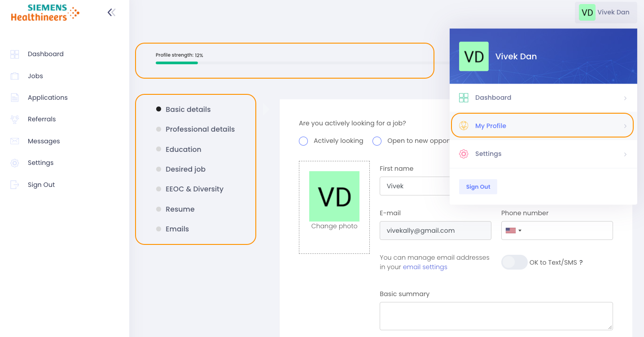Choose Dashboard in the user dropdown

[543, 98]
